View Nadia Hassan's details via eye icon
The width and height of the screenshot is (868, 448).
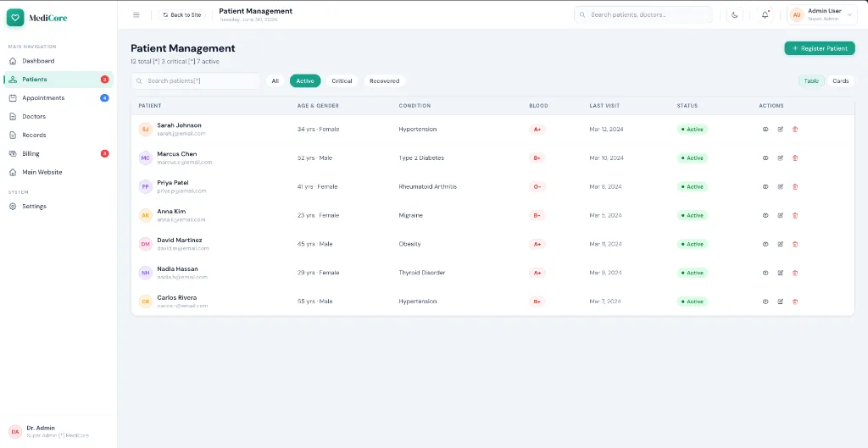[765, 274]
